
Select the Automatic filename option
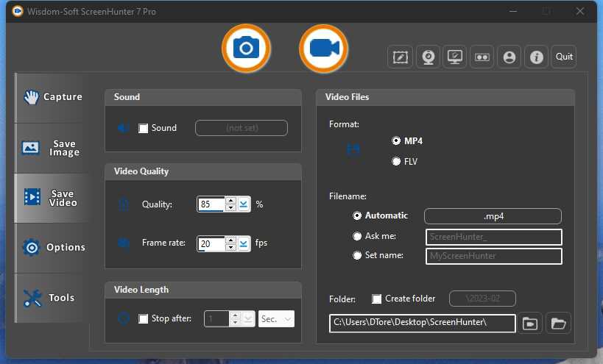357,215
